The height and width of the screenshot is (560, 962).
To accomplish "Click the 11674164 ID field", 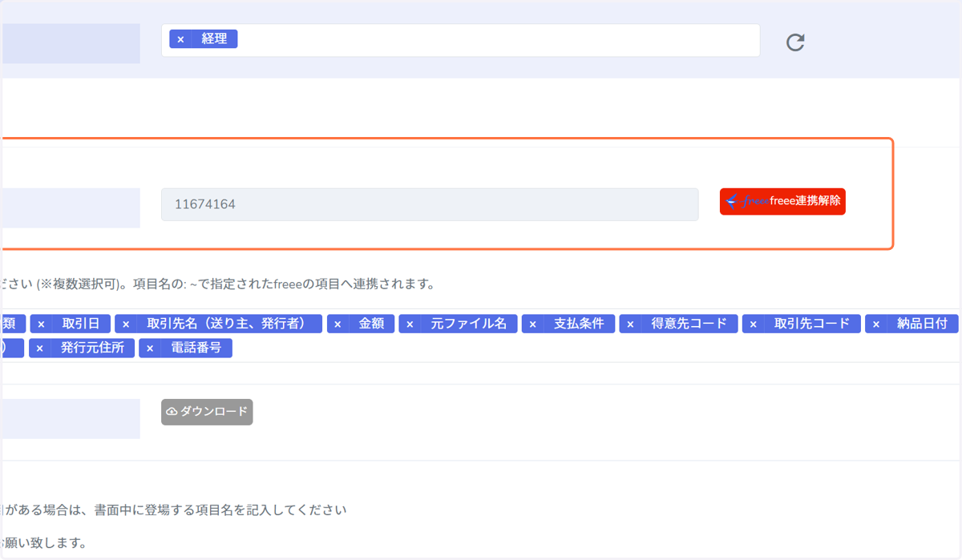I will coord(430,204).
